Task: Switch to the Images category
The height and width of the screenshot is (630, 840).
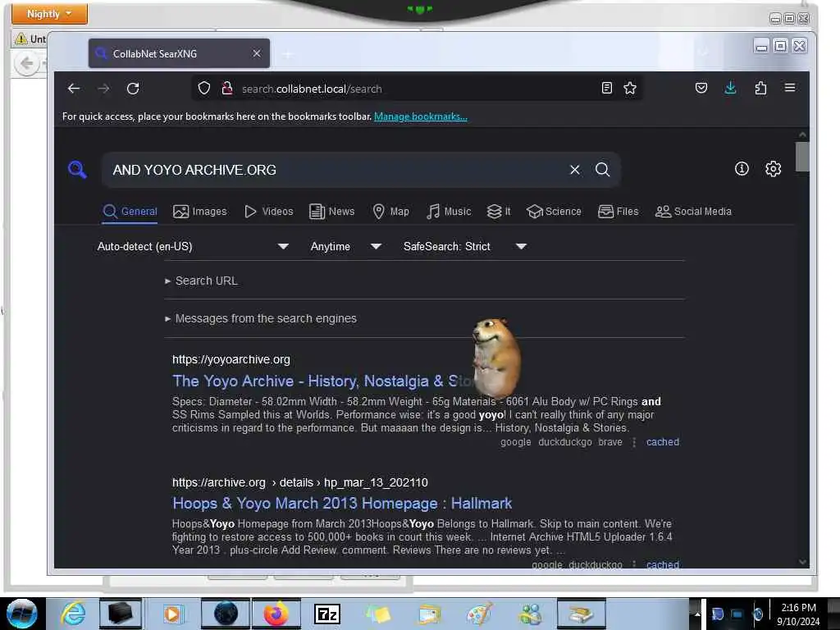Action: point(200,211)
